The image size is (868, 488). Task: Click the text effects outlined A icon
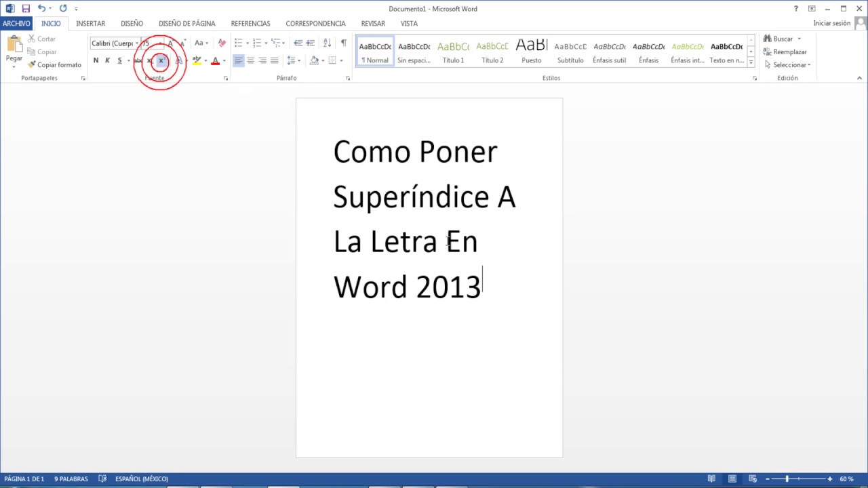pos(179,61)
